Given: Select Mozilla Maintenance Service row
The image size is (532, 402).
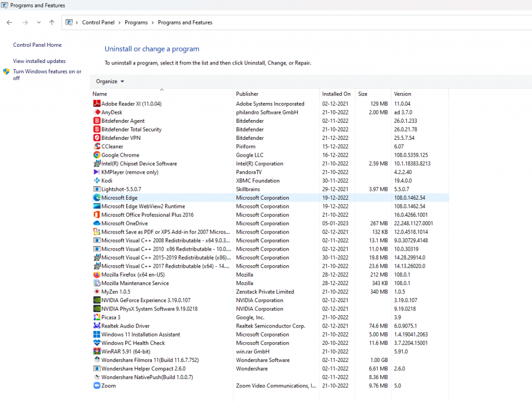Looking at the screenshot, I should pyautogui.click(x=270, y=283).
